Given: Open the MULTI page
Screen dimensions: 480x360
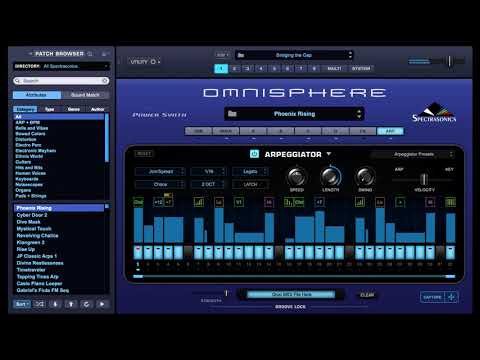Looking at the screenshot, I should point(334,69).
